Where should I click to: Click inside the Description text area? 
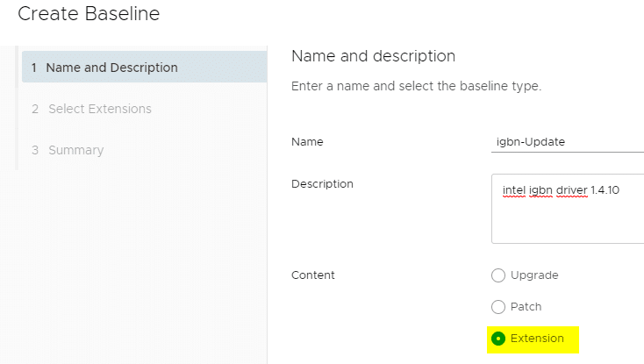[x=568, y=209]
